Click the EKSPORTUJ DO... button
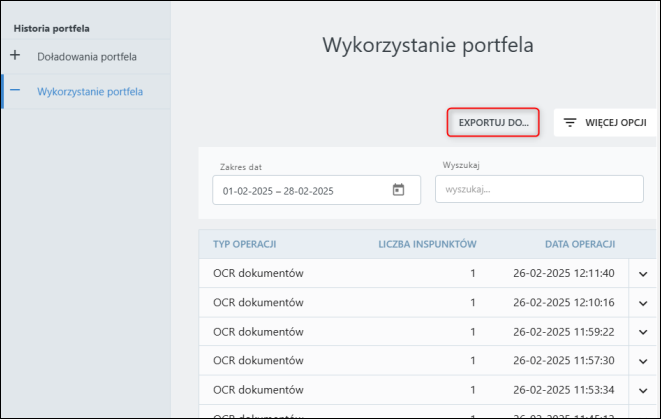 pyautogui.click(x=493, y=123)
